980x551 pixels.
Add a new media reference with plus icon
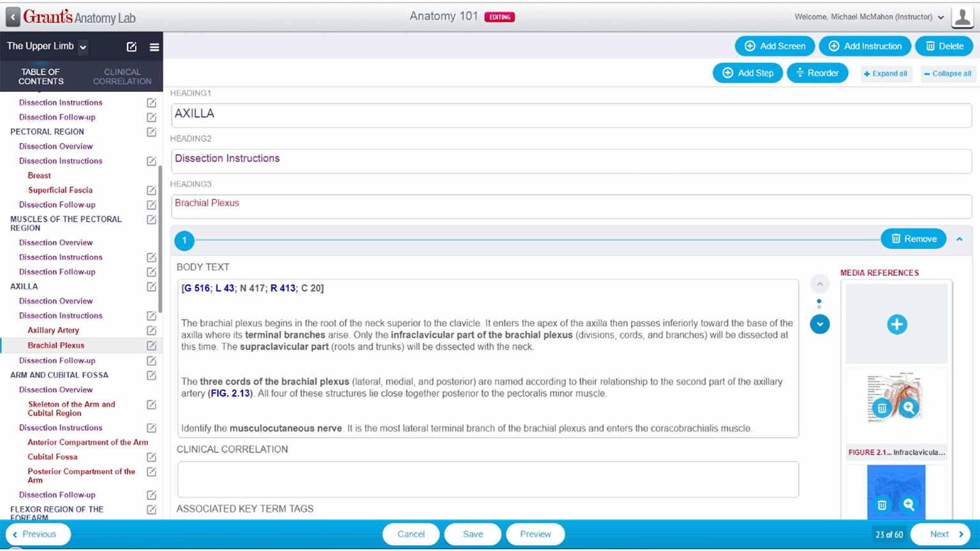[896, 324]
